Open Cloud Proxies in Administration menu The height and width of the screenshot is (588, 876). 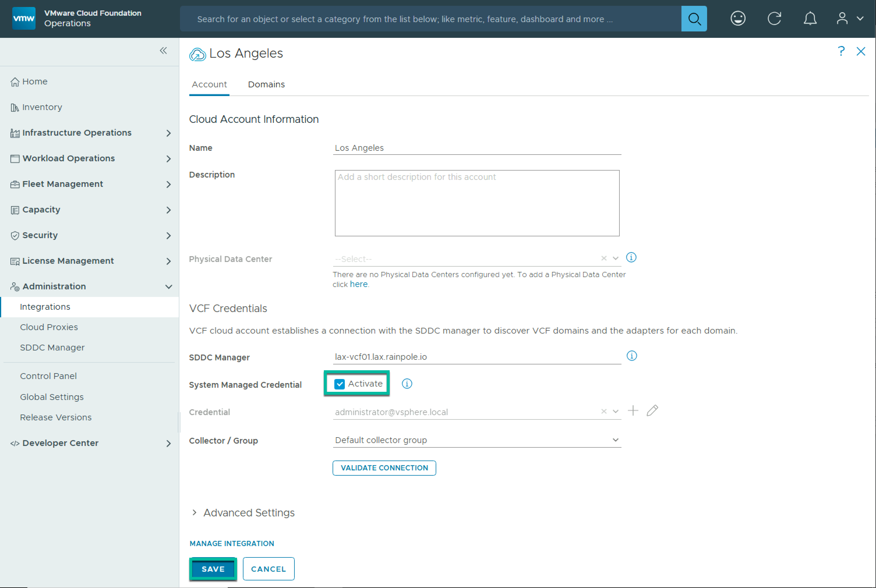pyautogui.click(x=49, y=327)
